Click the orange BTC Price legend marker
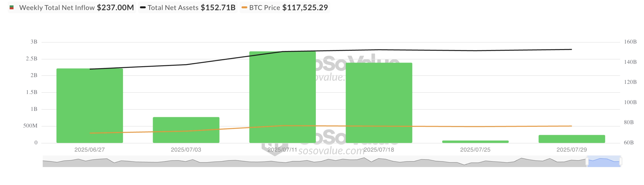644x185 pixels. [244, 8]
